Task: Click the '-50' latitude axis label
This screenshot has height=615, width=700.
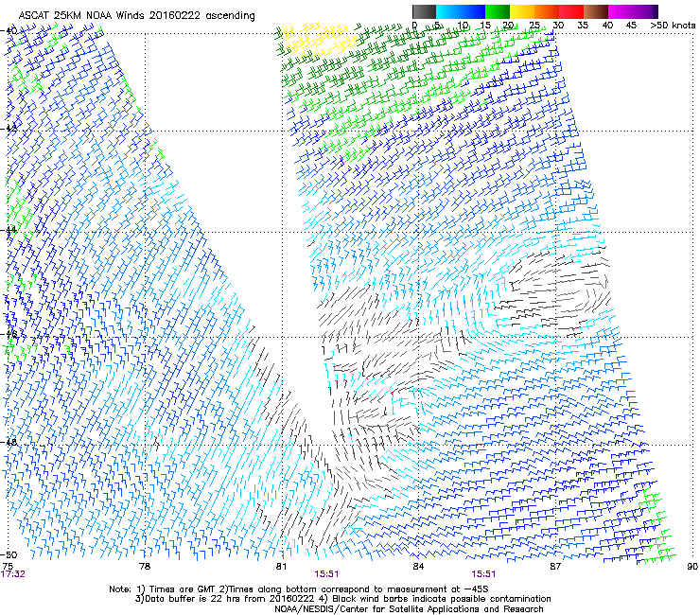Action: 9,554
